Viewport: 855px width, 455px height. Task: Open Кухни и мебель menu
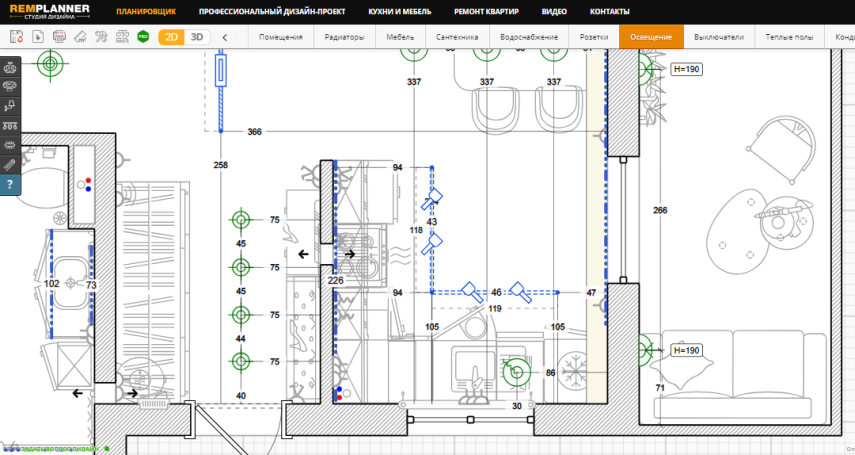(x=397, y=12)
